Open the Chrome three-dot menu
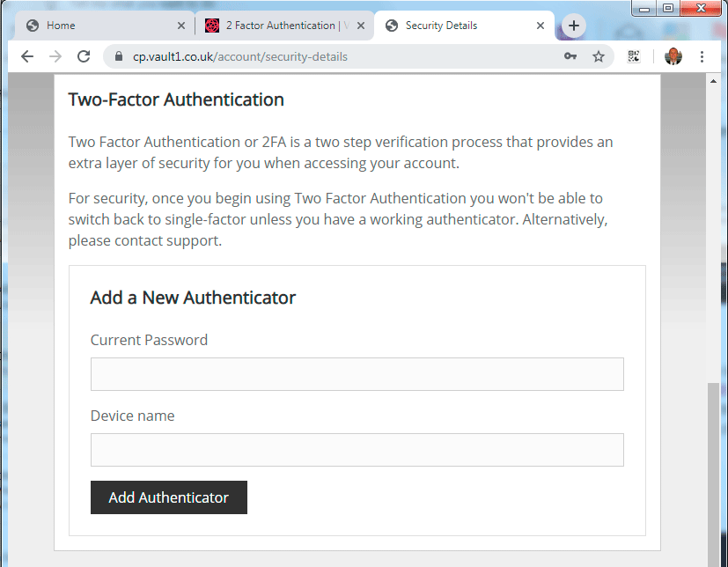Screen dimensions: 728x567 702,56
